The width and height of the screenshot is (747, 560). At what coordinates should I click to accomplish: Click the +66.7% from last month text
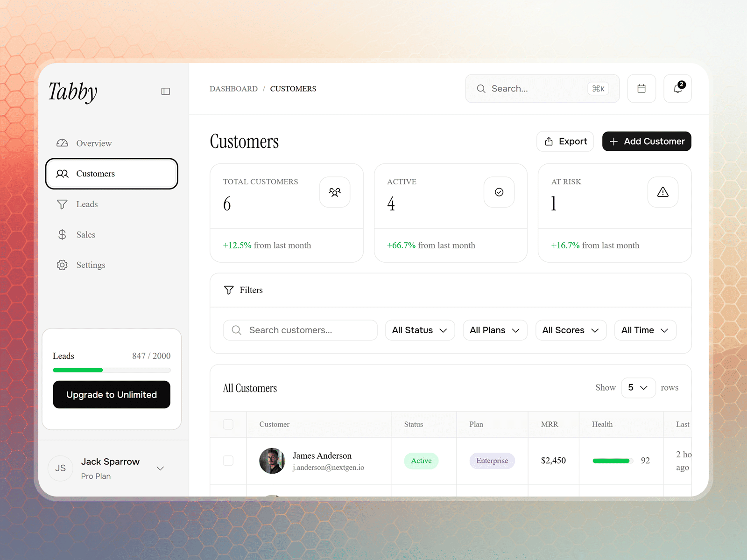coord(431,245)
